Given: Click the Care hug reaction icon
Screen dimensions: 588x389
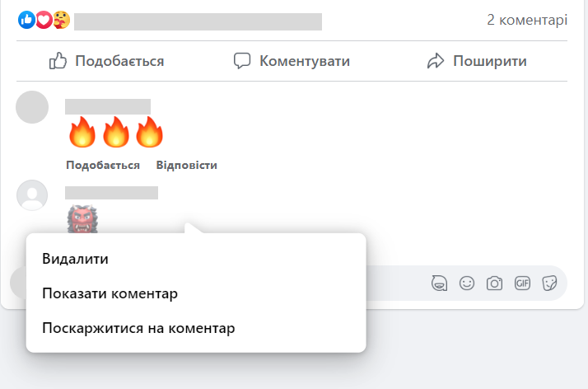Looking at the screenshot, I should click(x=60, y=21).
